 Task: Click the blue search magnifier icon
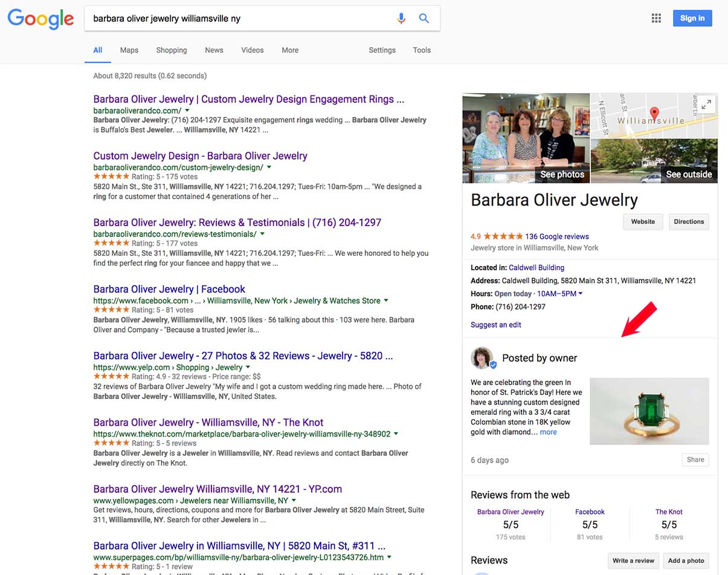pyautogui.click(x=424, y=19)
